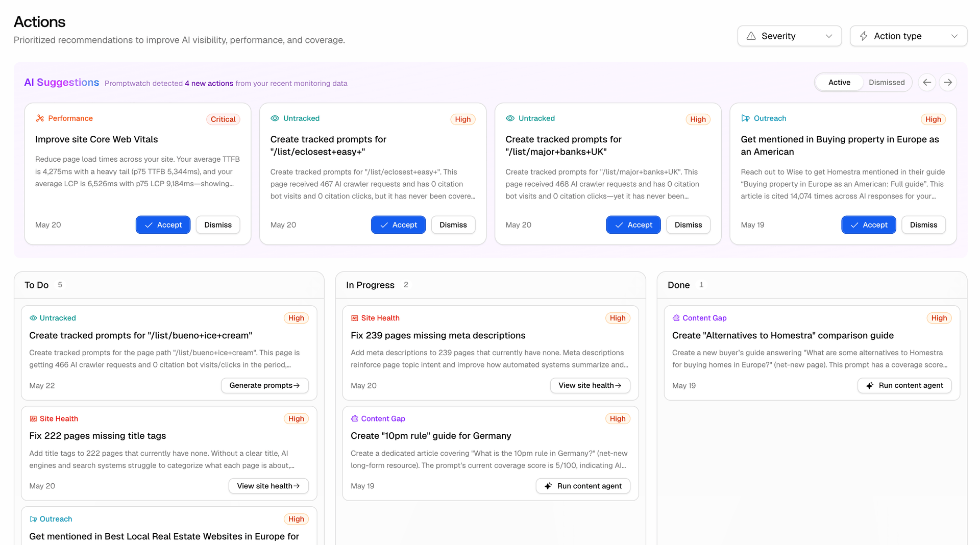Click High badge on Alternatives to Homestra card

coord(939,318)
